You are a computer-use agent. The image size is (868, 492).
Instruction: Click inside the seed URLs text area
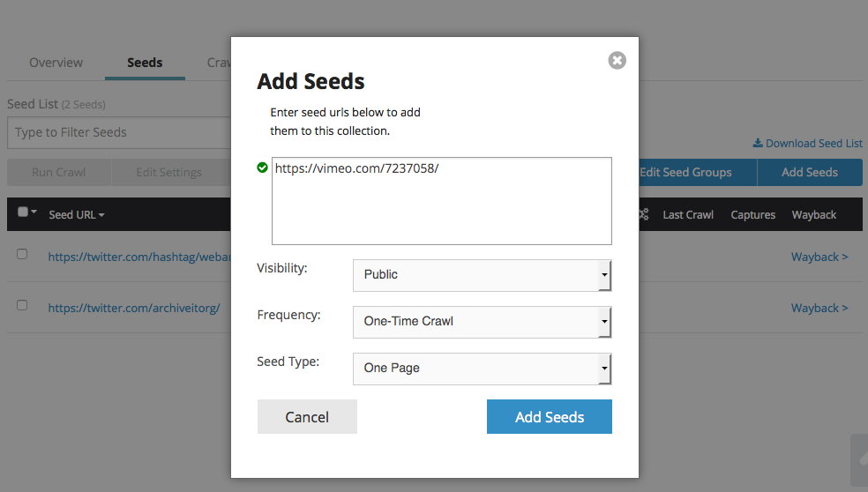click(x=441, y=207)
